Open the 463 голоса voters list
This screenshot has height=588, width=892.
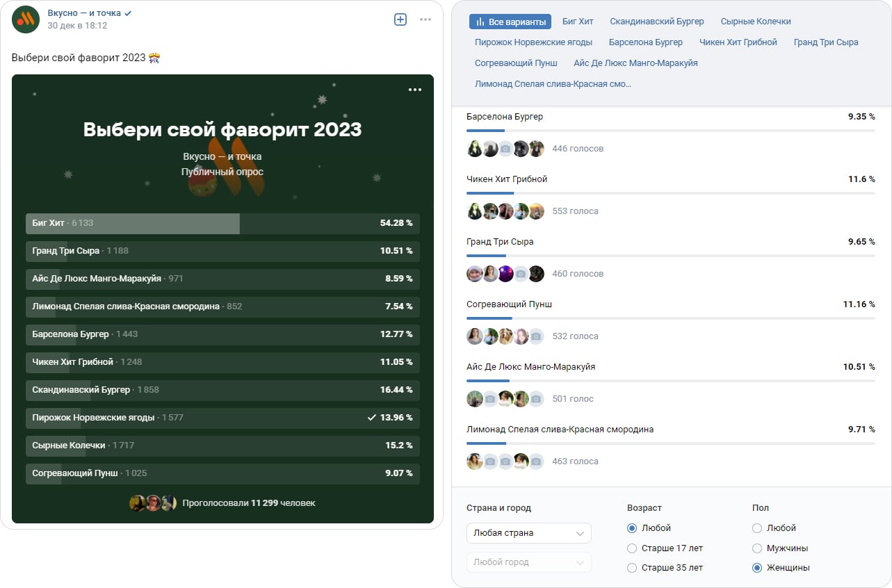pyautogui.click(x=575, y=461)
